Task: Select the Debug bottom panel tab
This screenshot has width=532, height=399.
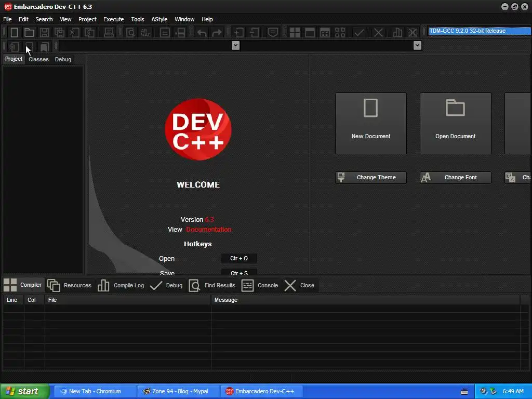Action: coord(166,285)
